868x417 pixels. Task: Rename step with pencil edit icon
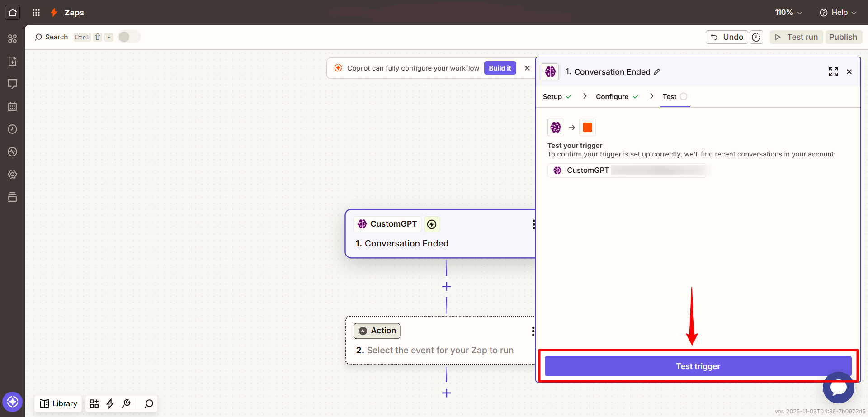657,72
